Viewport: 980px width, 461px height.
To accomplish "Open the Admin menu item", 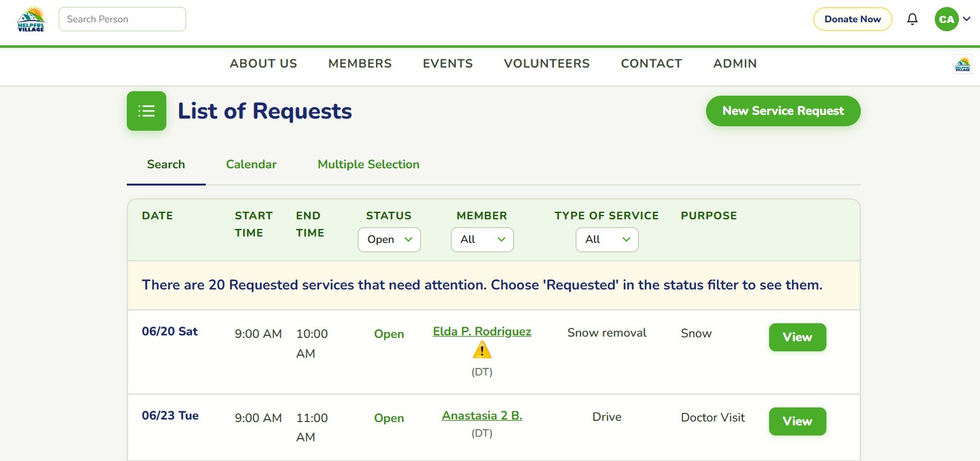I will [735, 64].
